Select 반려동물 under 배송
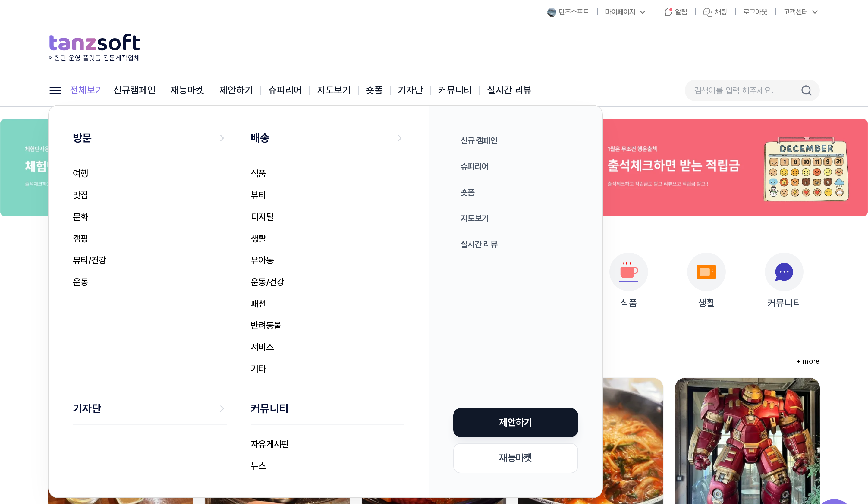The image size is (868, 504). 266,325
